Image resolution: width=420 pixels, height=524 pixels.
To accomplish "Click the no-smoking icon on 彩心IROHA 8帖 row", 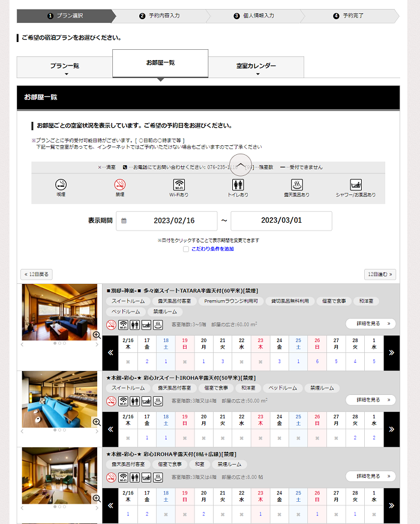I will 111,477.
